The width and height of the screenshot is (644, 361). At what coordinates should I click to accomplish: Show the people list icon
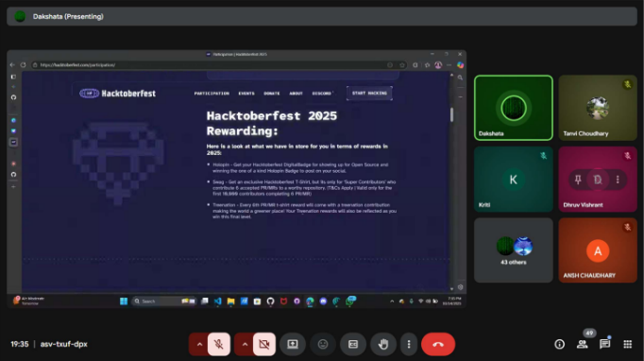coord(582,344)
